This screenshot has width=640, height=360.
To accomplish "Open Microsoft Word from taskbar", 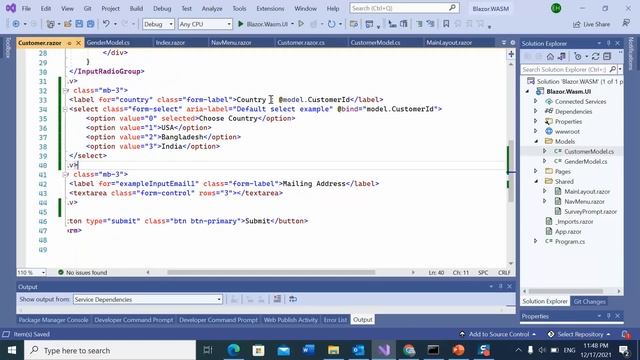I will [309, 350].
